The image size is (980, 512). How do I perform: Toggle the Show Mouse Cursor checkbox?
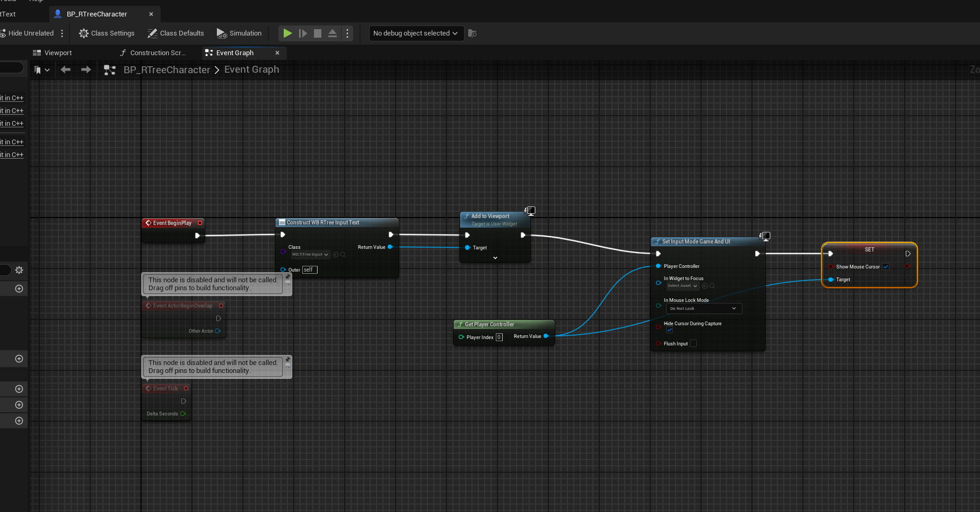click(886, 267)
